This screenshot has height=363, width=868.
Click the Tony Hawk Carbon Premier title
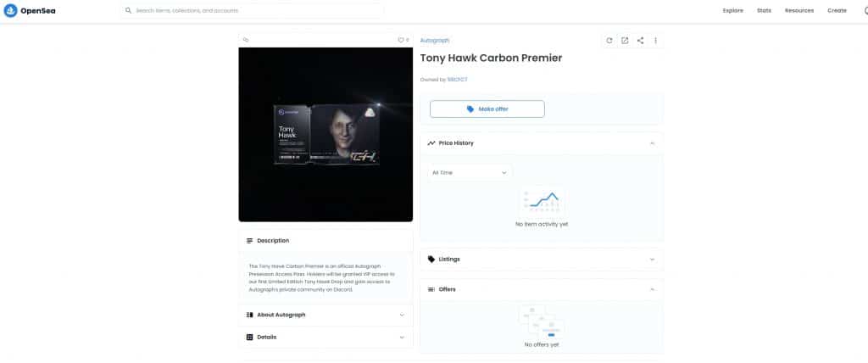tap(491, 59)
